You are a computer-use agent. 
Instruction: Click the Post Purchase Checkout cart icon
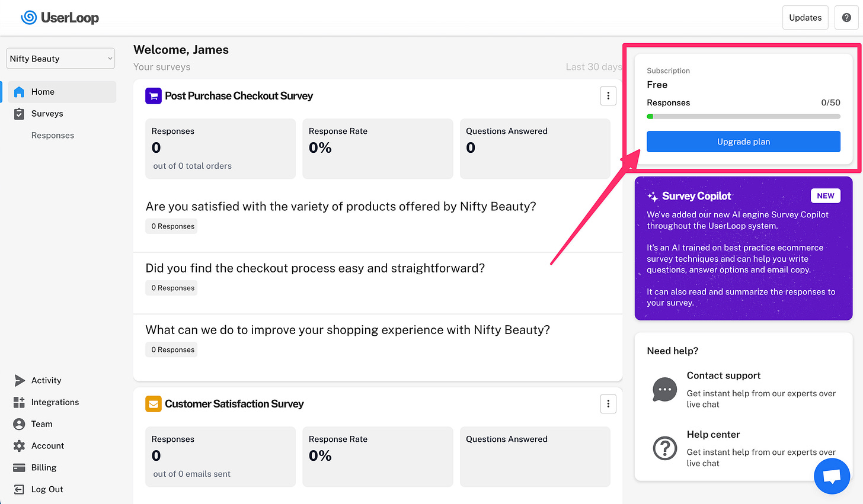coord(154,96)
